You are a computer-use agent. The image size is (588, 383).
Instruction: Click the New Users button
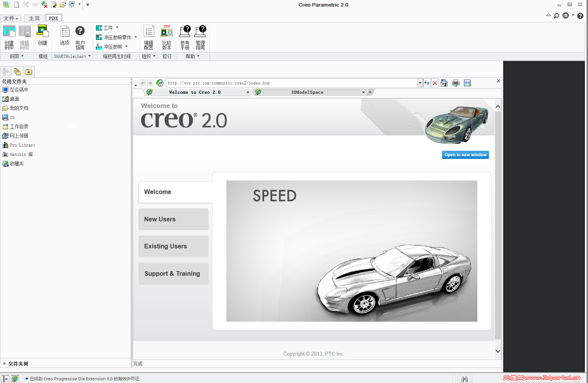point(174,219)
